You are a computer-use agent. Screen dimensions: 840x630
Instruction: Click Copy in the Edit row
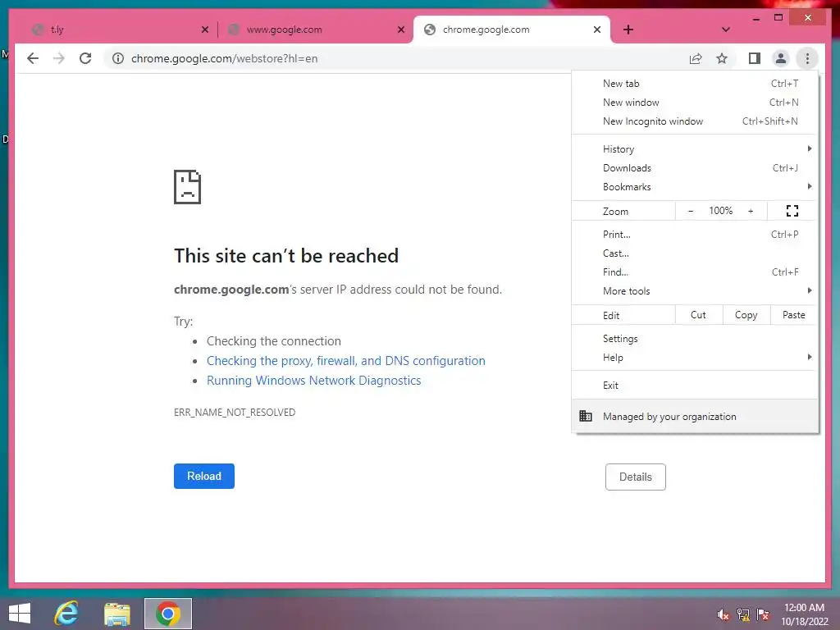[x=746, y=315]
